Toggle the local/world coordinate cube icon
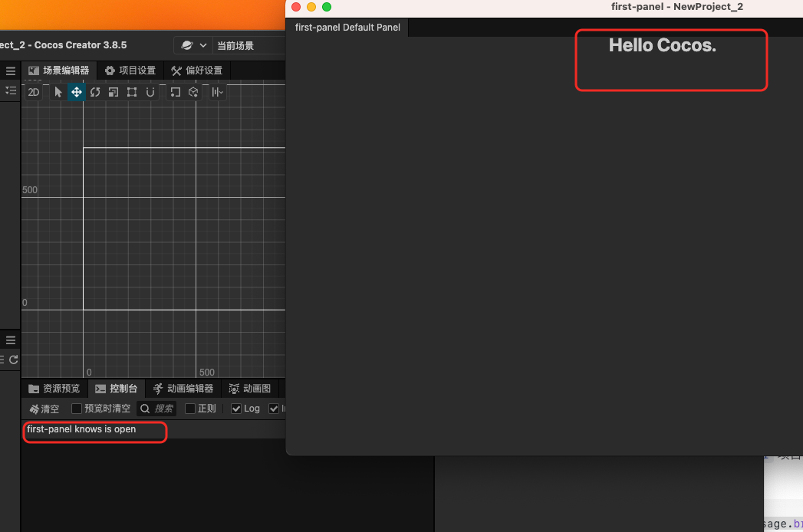Viewport: 803px width, 532px height. pyautogui.click(x=193, y=92)
